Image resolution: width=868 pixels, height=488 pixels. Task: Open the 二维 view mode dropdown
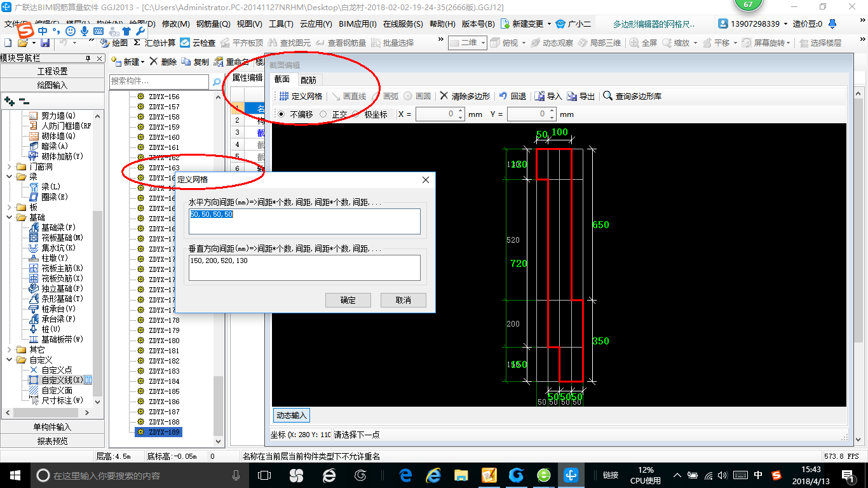483,43
